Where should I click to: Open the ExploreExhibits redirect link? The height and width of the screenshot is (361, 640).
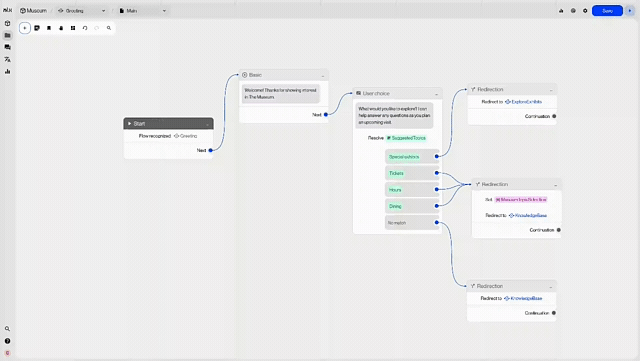(x=524, y=102)
